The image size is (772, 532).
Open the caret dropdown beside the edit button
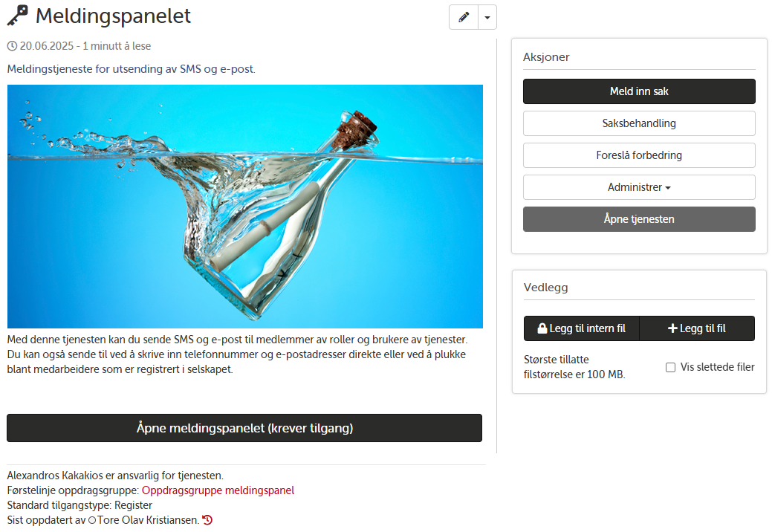coord(487,18)
